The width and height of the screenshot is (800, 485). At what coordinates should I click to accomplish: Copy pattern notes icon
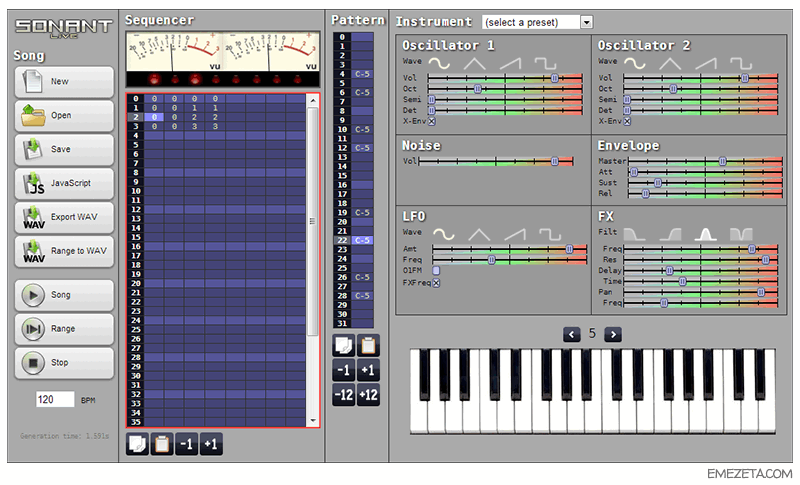343,346
